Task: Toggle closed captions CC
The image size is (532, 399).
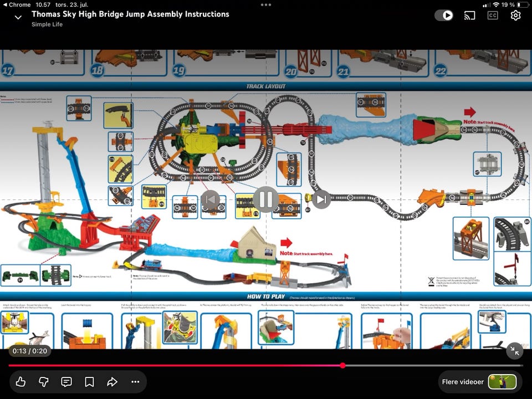Action: point(493,16)
